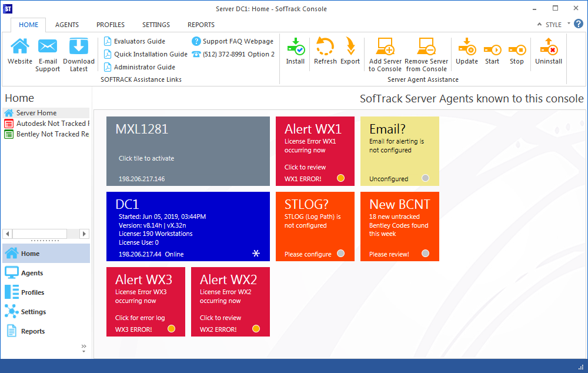Click the support phone number entry
The image size is (588, 373).
pyautogui.click(x=233, y=54)
